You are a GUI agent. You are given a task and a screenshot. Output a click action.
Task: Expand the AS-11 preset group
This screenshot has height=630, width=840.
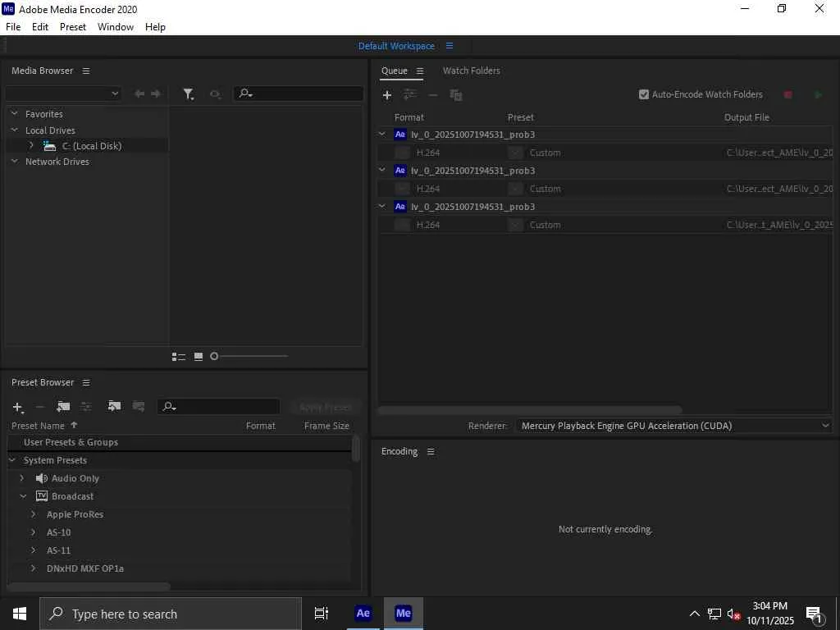pyautogui.click(x=33, y=550)
